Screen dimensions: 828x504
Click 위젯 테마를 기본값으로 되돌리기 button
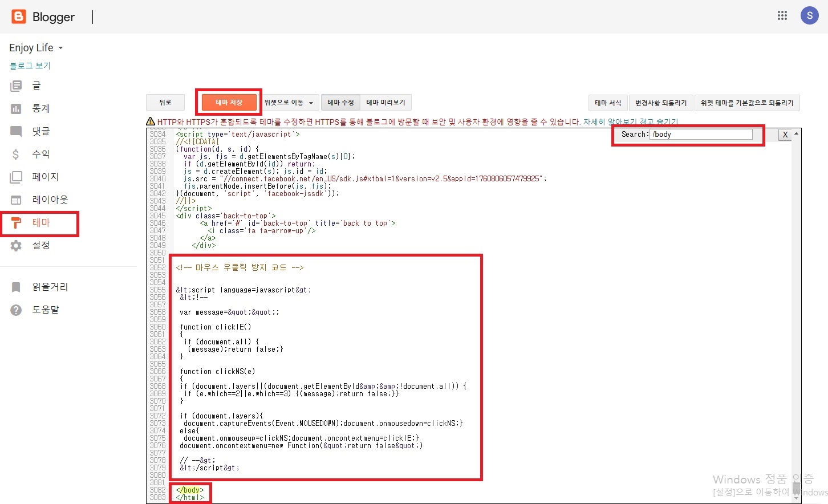point(747,103)
